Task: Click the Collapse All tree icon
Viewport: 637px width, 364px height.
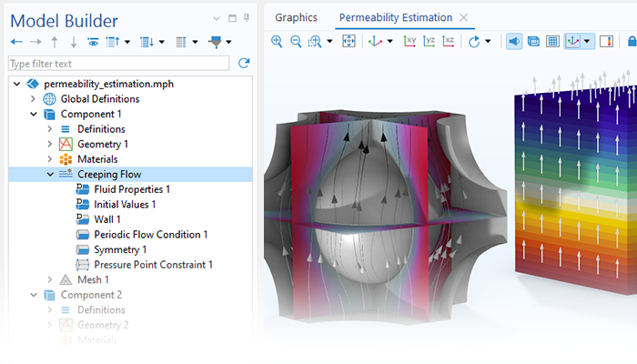Action: pos(113,42)
